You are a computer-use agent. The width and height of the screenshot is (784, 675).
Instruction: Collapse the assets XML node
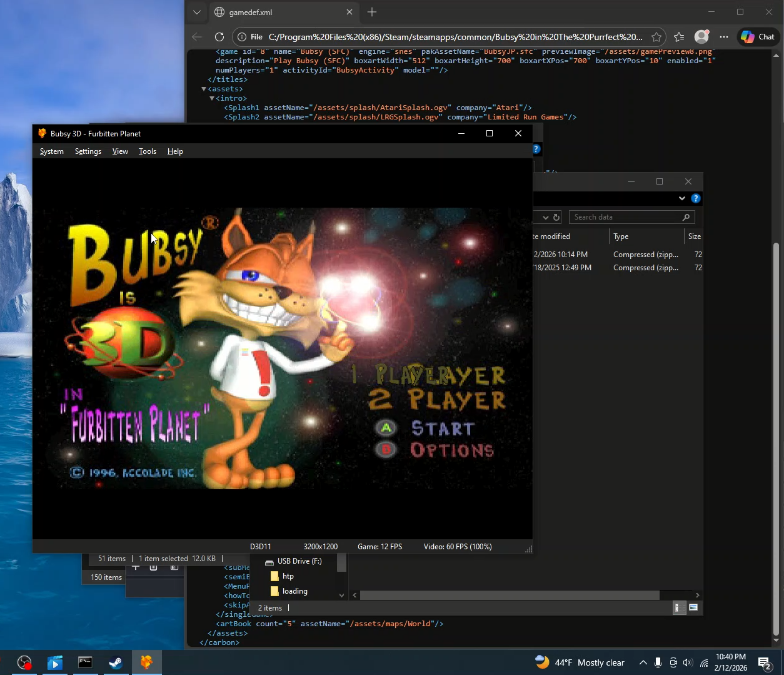[204, 89]
